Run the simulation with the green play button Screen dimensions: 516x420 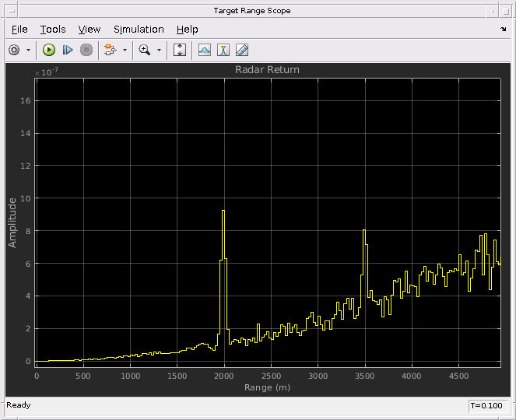49,50
